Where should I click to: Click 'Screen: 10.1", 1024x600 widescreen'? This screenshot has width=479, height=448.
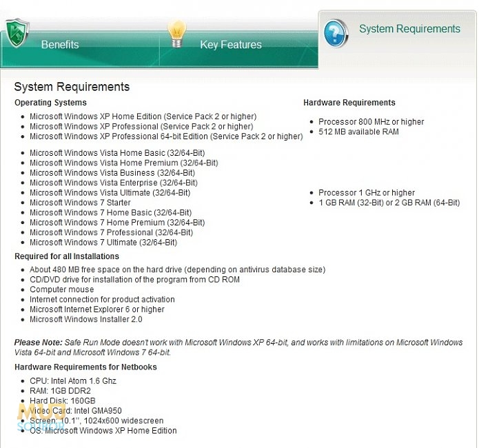click(96, 421)
